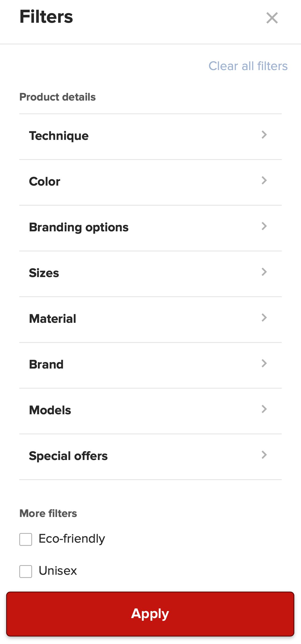
Task: Expand the Material filter
Action: [150, 319]
